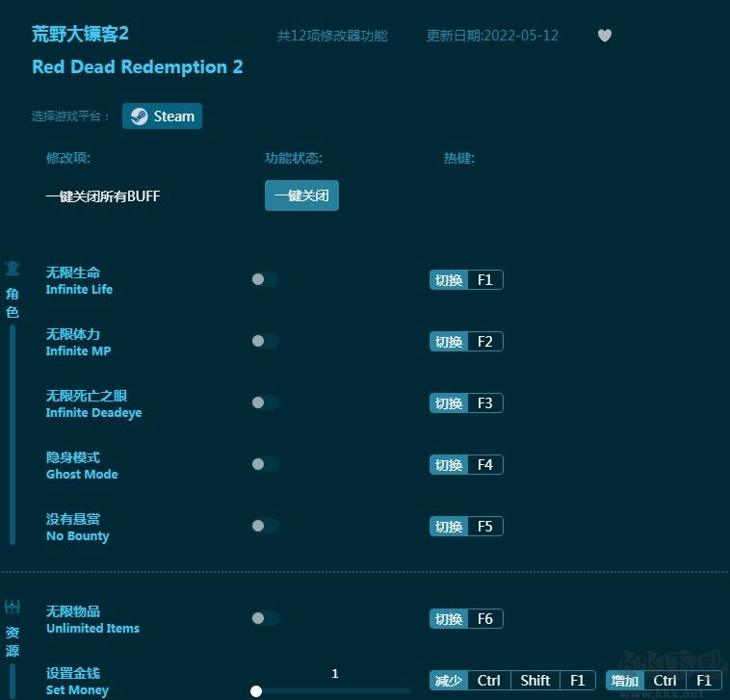
Task: Click the money value 1 above slider
Action: pyautogui.click(x=335, y=673)
